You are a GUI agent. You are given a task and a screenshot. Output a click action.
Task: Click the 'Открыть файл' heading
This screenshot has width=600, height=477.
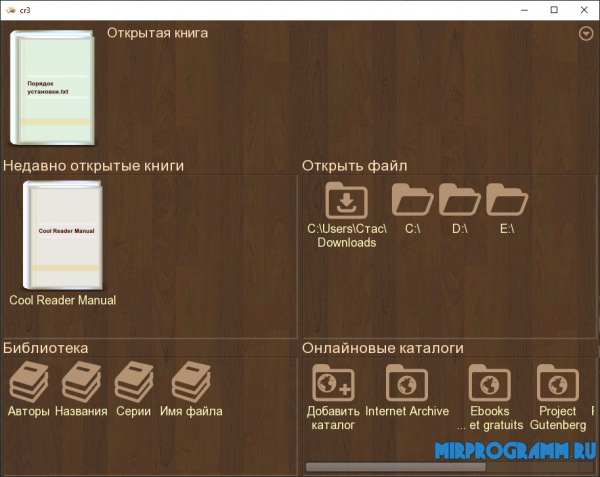tap(354, 166)
